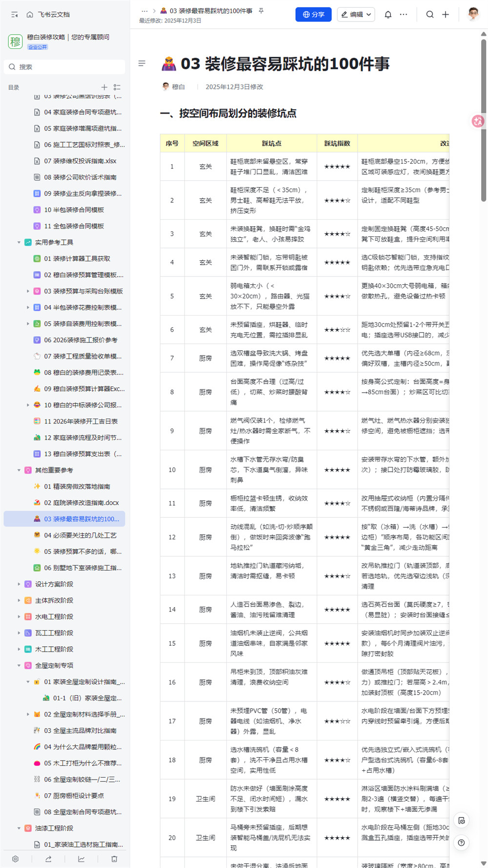Click the pink translate floating icon
Image resolution: width=488 pixels, height=868 pixels.
[x=478, y=121]
